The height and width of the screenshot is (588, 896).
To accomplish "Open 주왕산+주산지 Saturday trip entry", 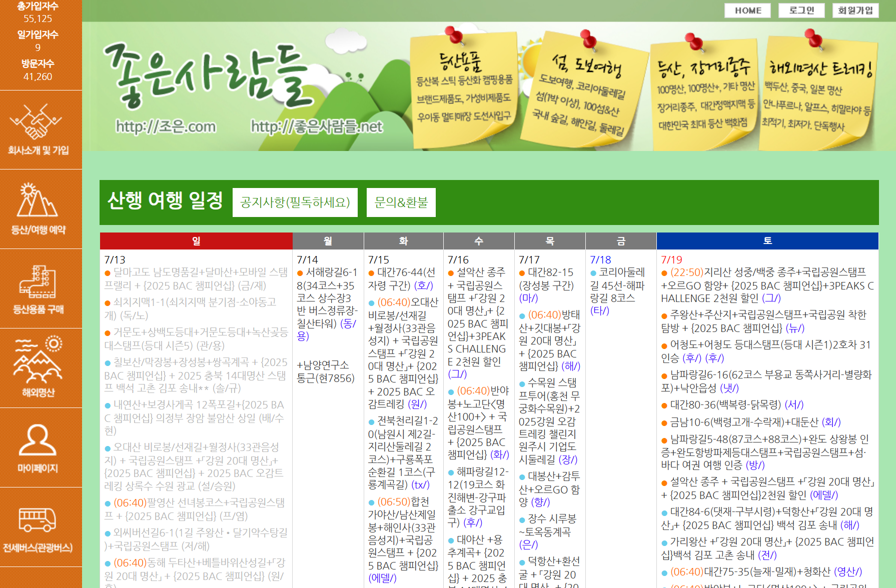I will (764, 321).
